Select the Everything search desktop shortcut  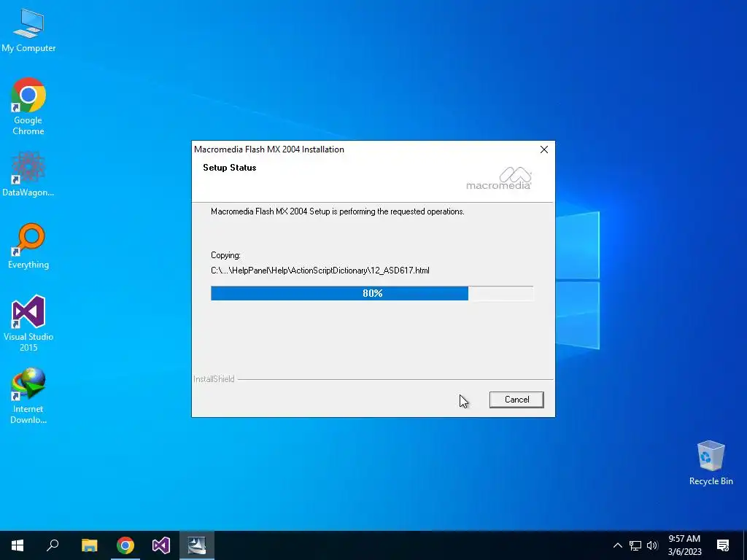[28, 246]
